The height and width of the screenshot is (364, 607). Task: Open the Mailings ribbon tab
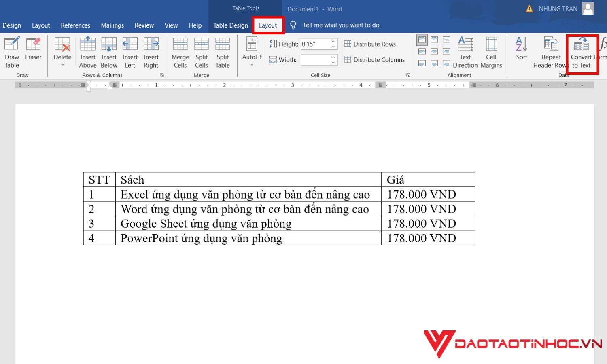point(112,25)
